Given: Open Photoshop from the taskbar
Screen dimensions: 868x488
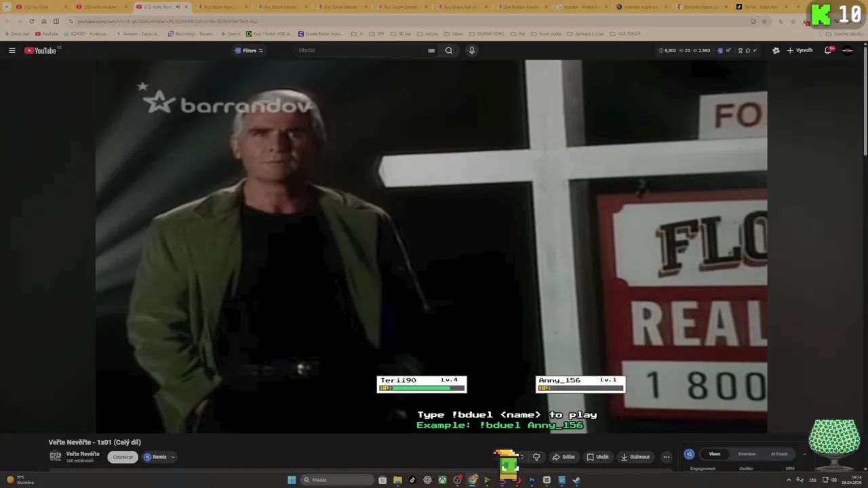Looking at the screenshot, I should 532,480.
